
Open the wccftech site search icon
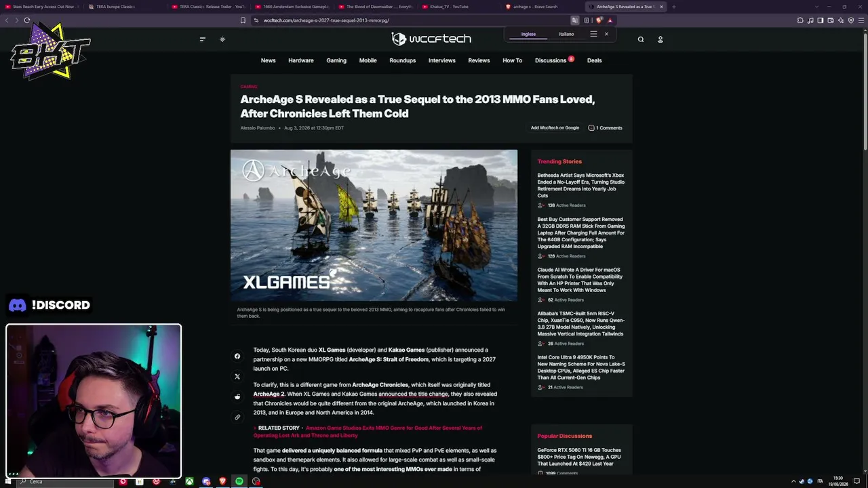(640, 39)
